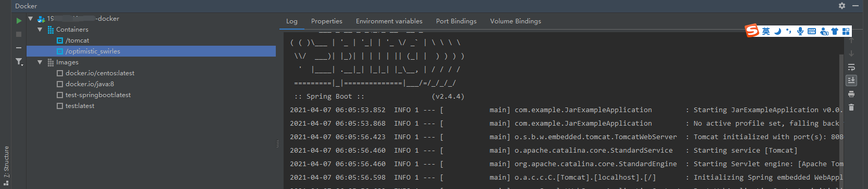The image size is (868, 189).
Task: Click log text 'Initializing Spring embedded WebAppl'
Action: (x=768, y=178)
